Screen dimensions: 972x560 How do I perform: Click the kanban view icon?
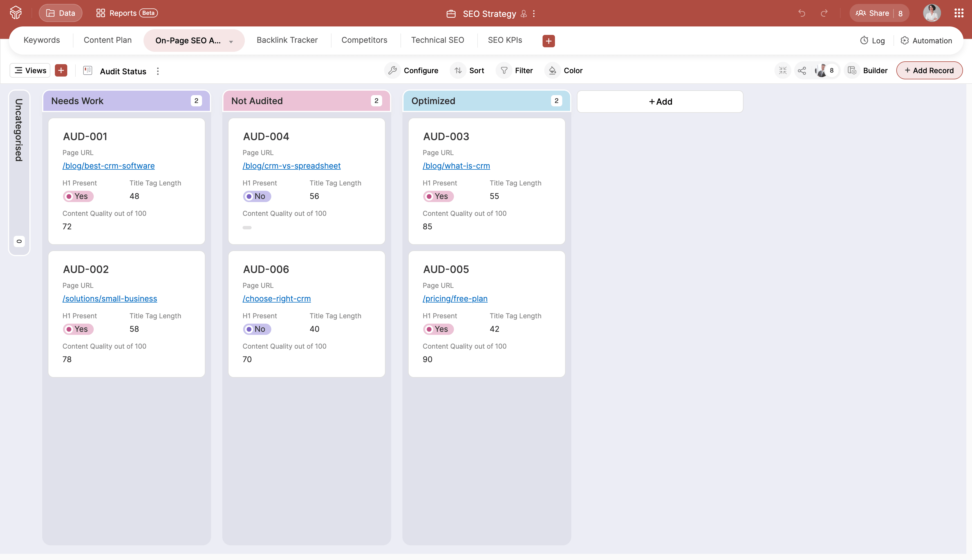pyautogui.click(x=88, y=70)
